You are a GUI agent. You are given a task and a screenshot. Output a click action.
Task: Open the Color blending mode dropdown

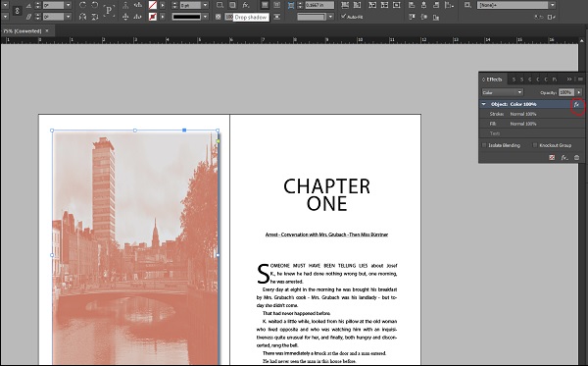point(503,92)
